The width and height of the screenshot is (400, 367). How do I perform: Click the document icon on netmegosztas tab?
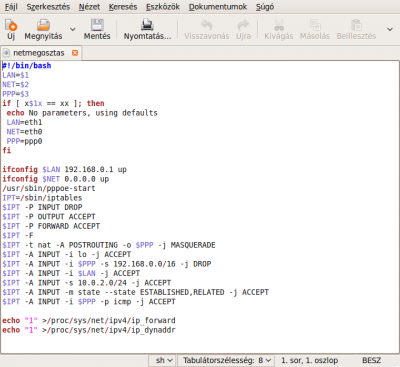(x=6, y=53)
